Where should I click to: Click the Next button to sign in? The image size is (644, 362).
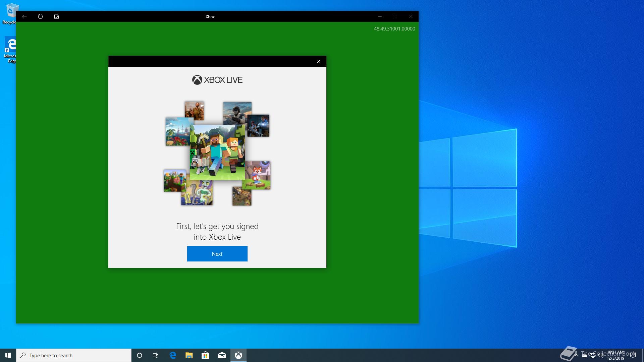click(217, 254)
